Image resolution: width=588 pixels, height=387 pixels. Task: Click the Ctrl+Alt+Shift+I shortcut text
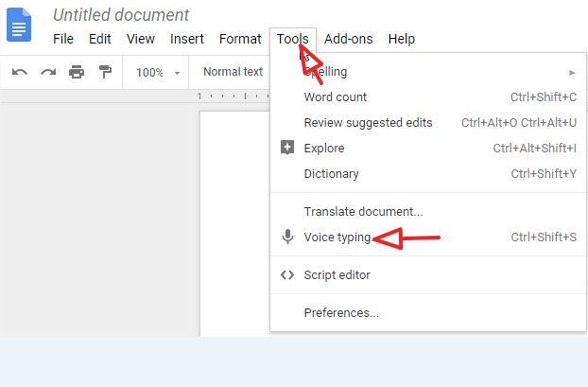tap(535, 149)
